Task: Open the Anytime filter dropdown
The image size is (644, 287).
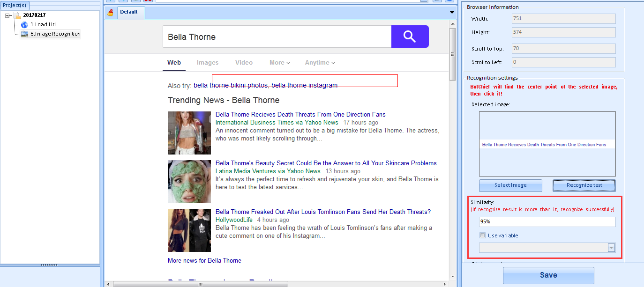Action: click(x=320, y=63)
